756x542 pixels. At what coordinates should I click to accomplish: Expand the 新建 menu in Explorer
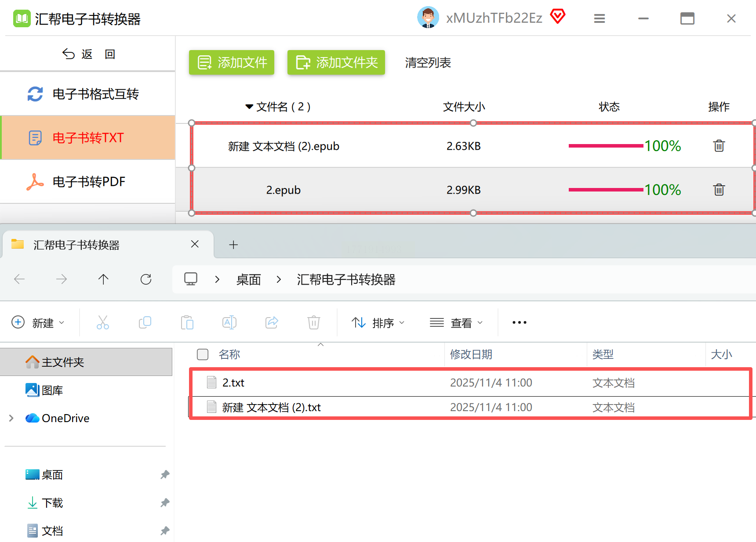(38, 323)
